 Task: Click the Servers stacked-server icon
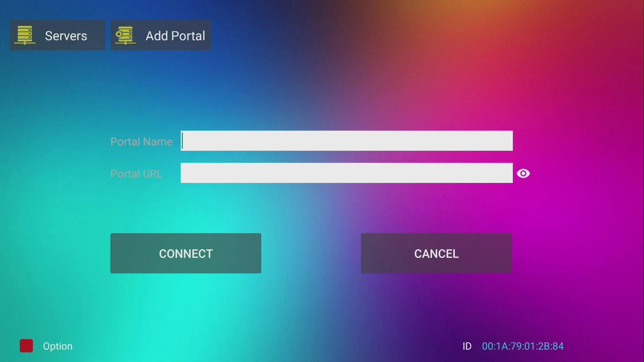[25, 35]
